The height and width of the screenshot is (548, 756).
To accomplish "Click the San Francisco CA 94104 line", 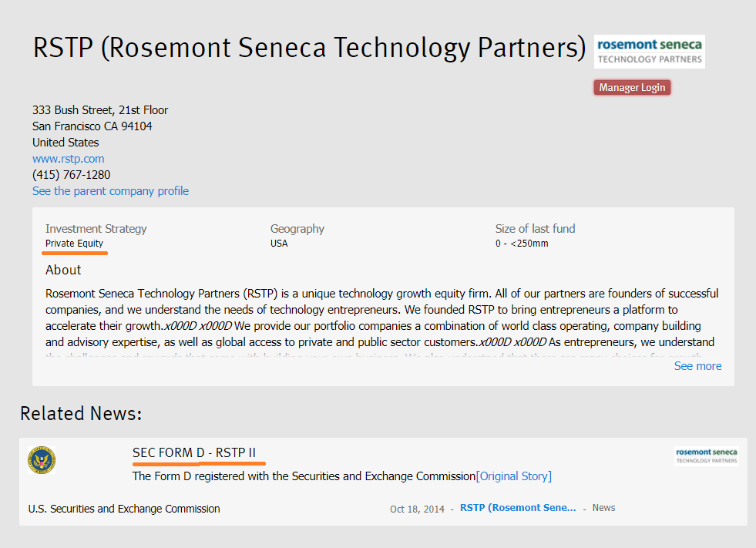I will (x=92, y=126).
